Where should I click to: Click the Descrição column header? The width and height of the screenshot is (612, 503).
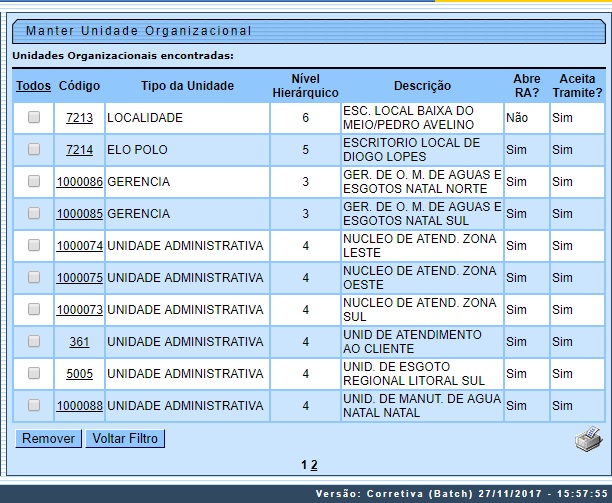[422, 86]
